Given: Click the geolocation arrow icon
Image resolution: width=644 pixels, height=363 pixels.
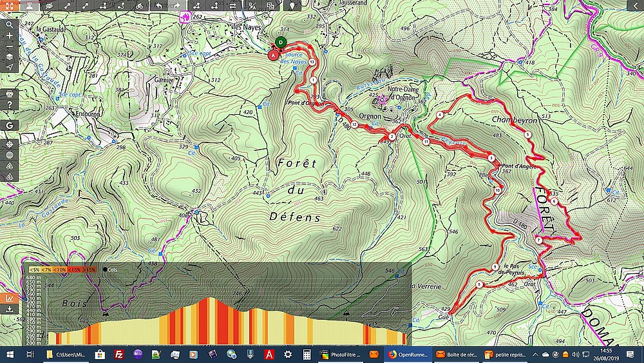Looking at the screenshot, I should 9,68.
